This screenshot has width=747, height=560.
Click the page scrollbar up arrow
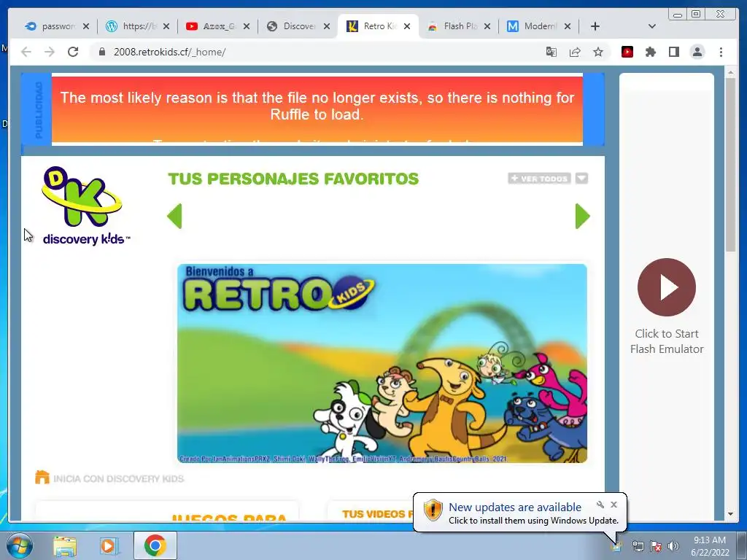[731, 73]
